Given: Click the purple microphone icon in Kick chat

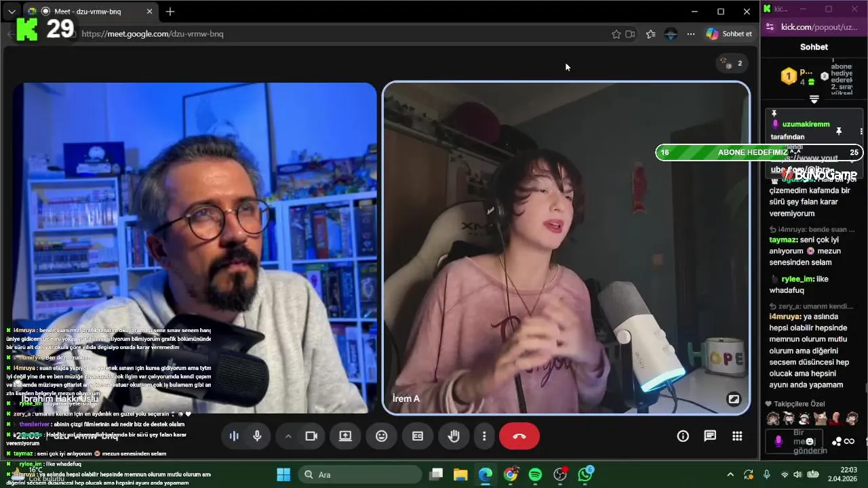Looking at the screenshot, I should point(778,441).
